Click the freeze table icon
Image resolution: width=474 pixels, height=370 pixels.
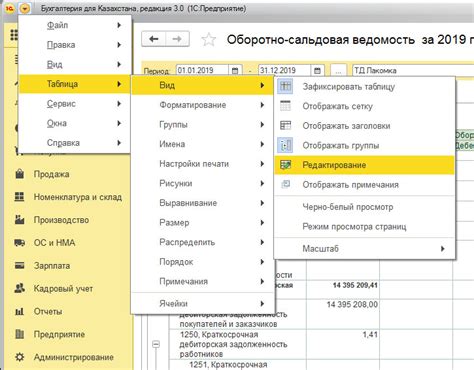(285, 86)
